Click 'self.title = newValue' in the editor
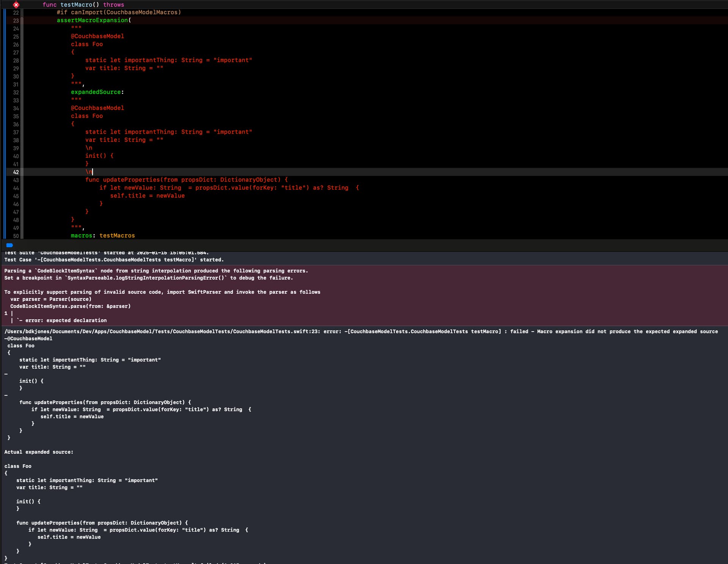This screenshot has width=728, height=564. click(x=147, y=196)
